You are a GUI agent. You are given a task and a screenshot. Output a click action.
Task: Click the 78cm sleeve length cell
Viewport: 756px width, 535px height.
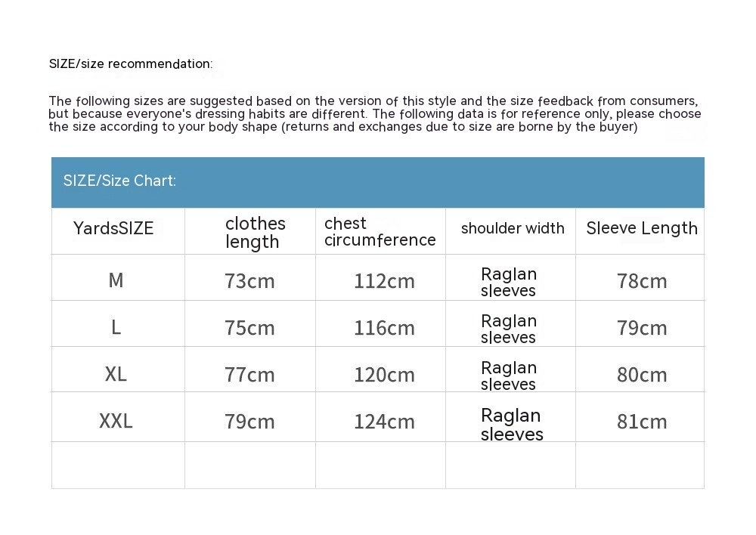coord(642,281)
